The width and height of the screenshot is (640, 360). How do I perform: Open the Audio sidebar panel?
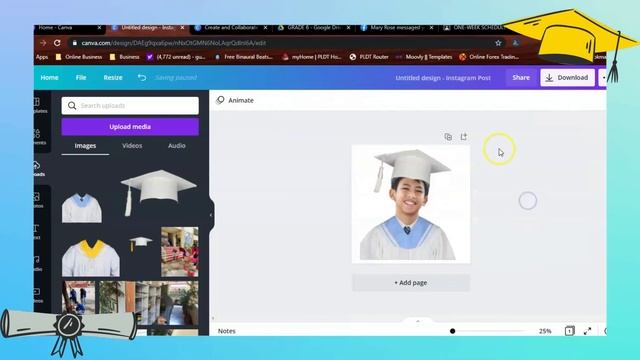coord(38,263)
